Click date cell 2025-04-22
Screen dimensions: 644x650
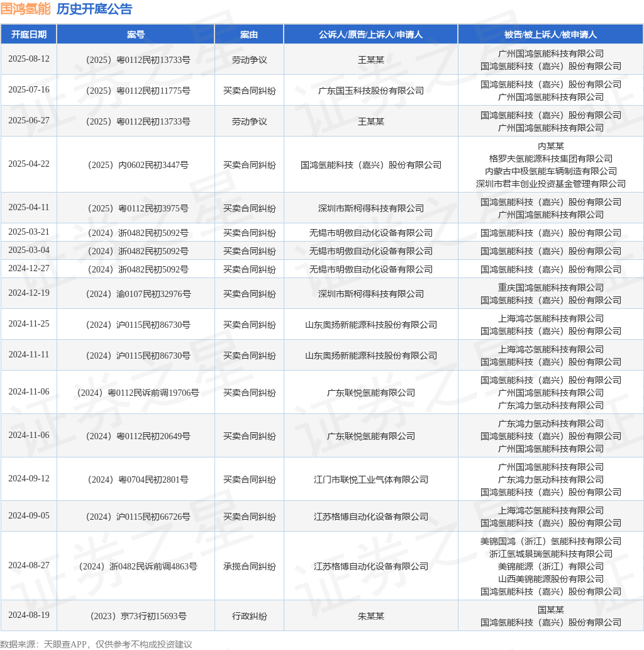28,164
